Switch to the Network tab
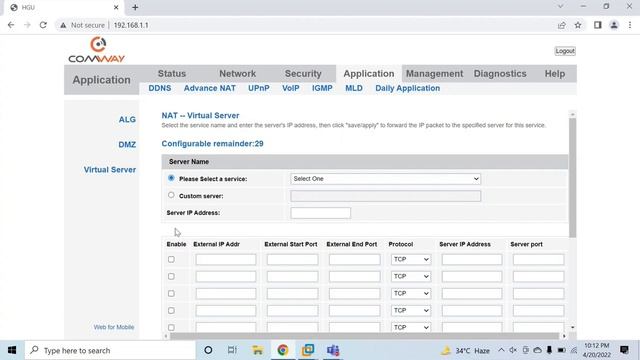This screenshot has width=640, height=360. click(238, 74)
